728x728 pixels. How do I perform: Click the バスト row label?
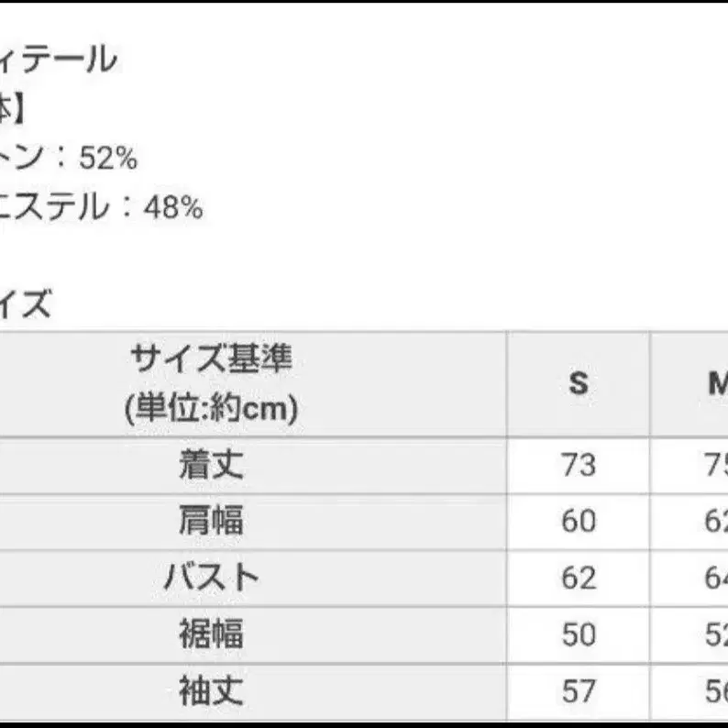pos(212,578)
